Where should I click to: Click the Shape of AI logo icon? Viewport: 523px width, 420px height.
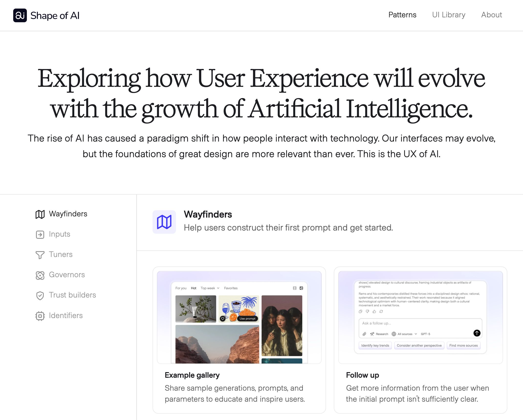(20, 15)
